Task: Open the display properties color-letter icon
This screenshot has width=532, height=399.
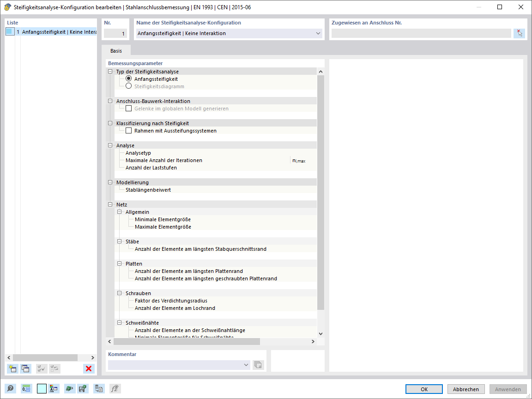Action: 54,389
